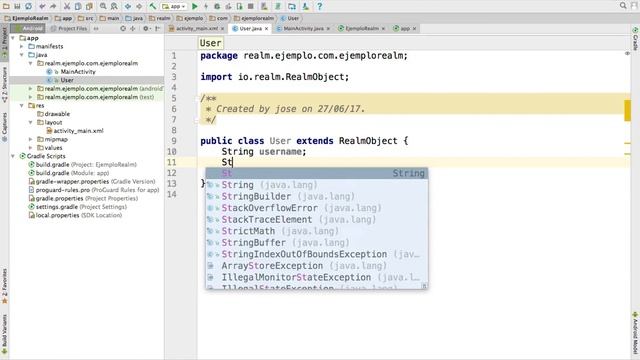Collapse the java folder node
This screenshot has height=360, width=640.
(x=22, y=55)
